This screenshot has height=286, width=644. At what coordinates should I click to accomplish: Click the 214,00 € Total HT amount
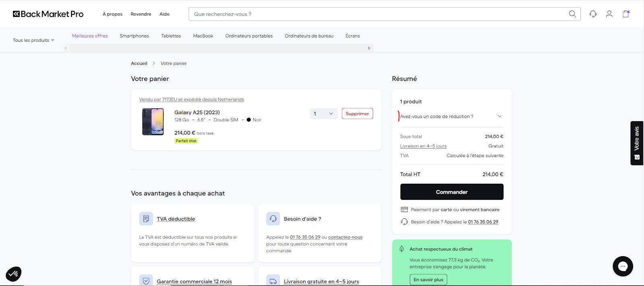point(493,174)
